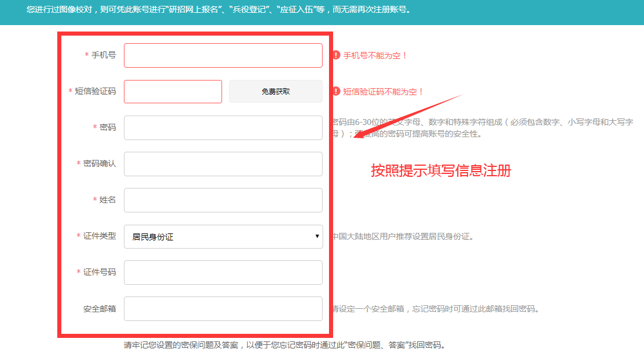This screenshot has width=644, height=349.
Task: Click the 手机号 field label
Action: click(x=103, y=55)
